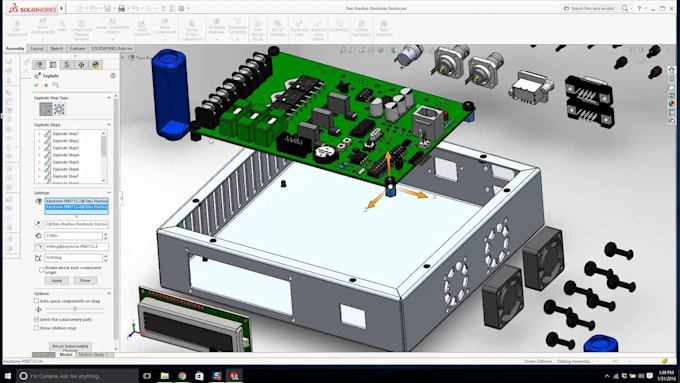This screenshot has width=680, height=383.
Task: Select Explode Step4 in the list
Action: coord(65,155)
